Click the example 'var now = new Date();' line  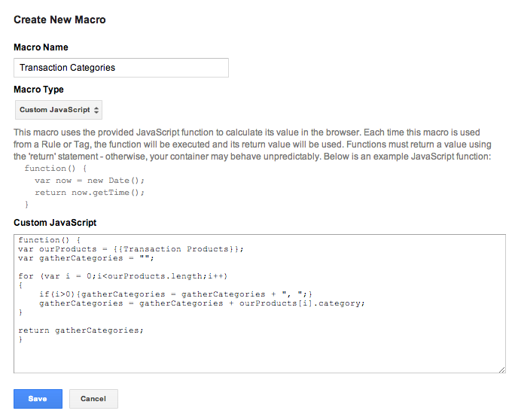pos(90,181)
